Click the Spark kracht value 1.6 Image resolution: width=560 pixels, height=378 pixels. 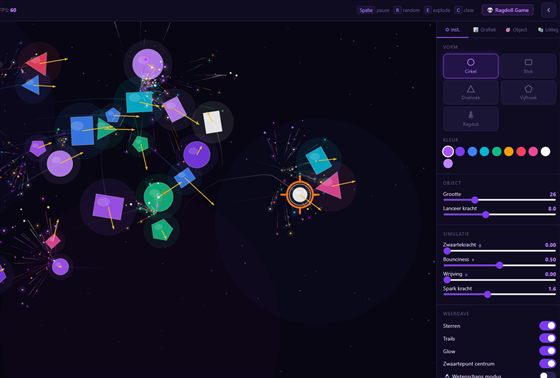(552, 289)
